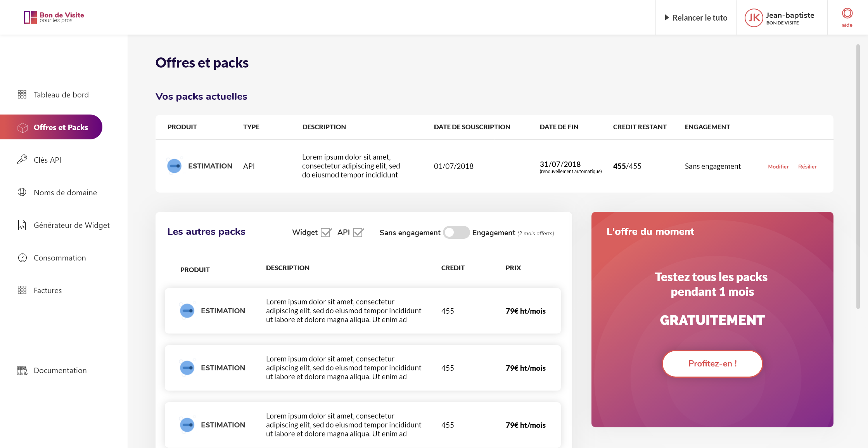This screenshot has height=448, width=868.
Task: Click the Résilier link
Action: (807, 167)
